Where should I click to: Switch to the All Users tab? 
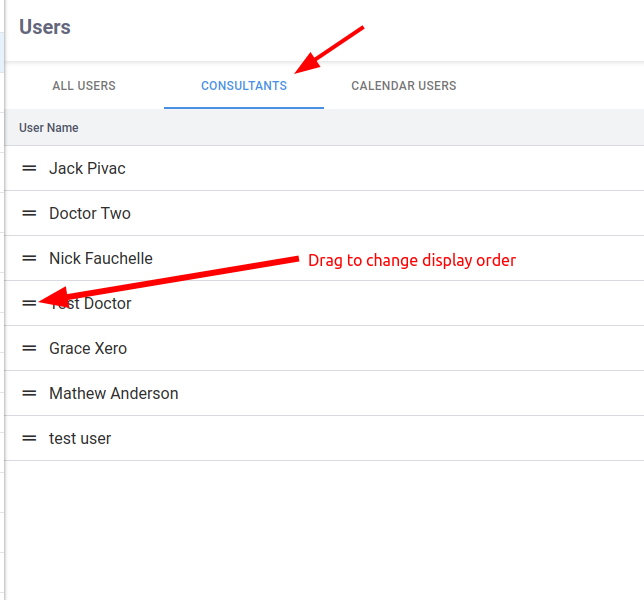[84, 86]
